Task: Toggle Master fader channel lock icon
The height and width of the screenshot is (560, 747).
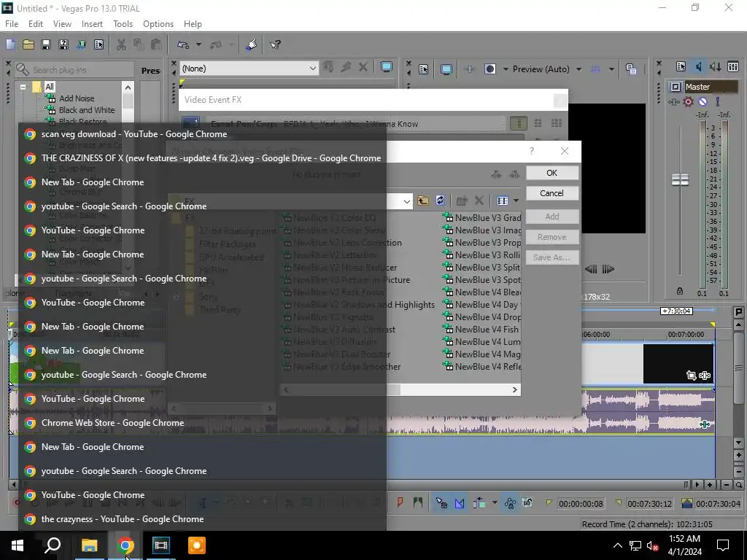Action: pos(680,291)
